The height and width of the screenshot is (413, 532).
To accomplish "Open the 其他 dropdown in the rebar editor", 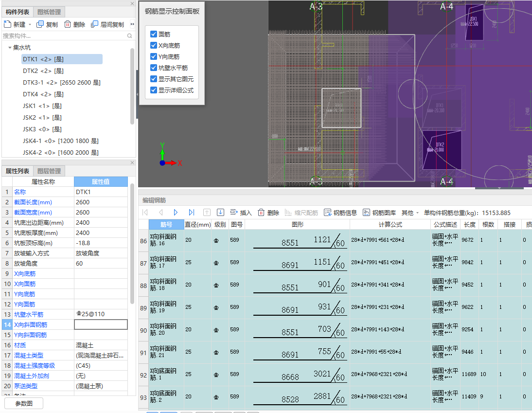I will click(x=410, y=213).
